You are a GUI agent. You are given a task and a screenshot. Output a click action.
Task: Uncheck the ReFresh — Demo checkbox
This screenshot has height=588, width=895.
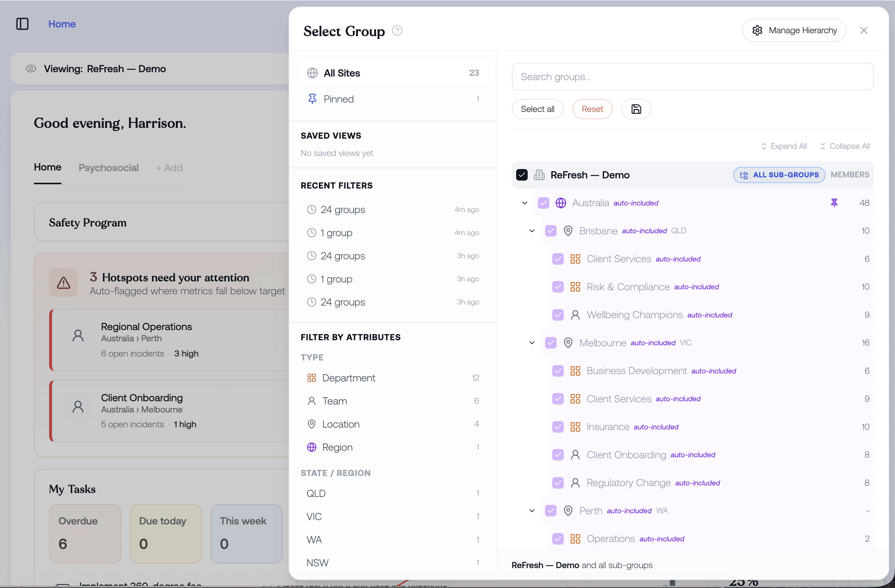pos(522,175)
